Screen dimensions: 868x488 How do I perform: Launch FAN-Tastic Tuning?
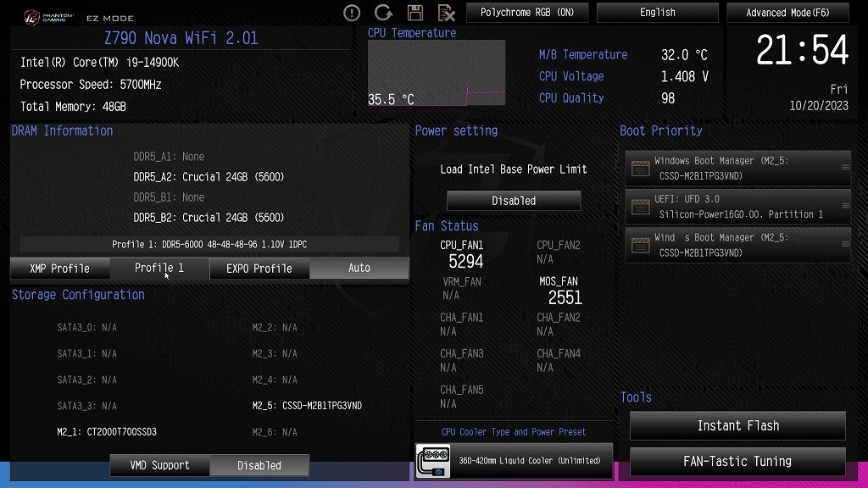click(737, 462)
